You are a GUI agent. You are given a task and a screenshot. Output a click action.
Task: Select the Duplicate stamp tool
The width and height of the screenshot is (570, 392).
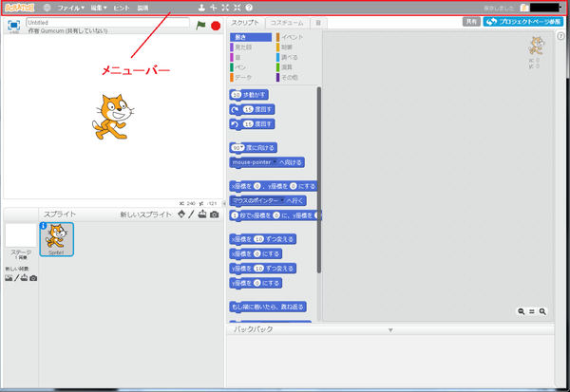coord(201,8)
